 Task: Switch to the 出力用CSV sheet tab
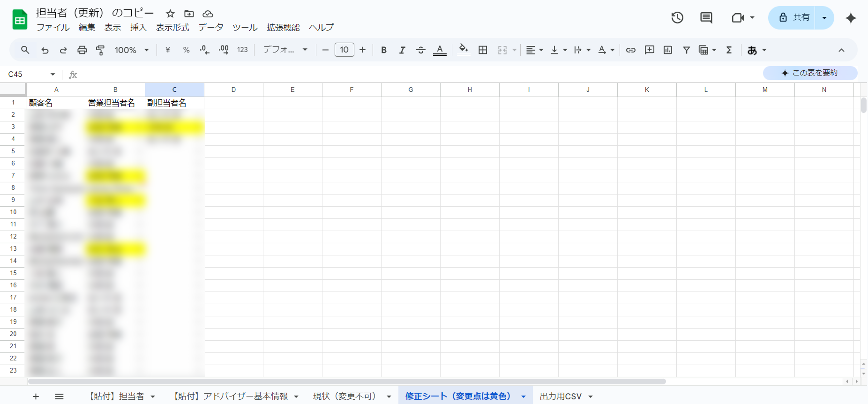(x=560, y=396)
